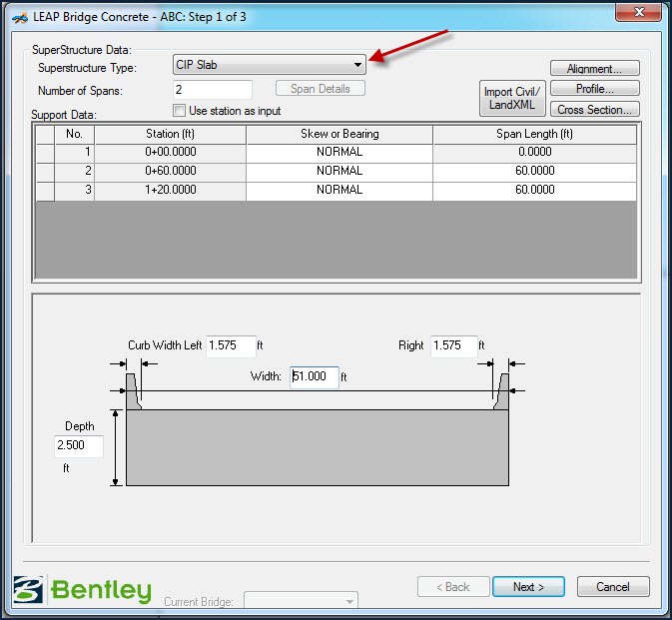This screenshot has height=620, width=672.
Task: Click span length cell in row 2
Action: 534,171
